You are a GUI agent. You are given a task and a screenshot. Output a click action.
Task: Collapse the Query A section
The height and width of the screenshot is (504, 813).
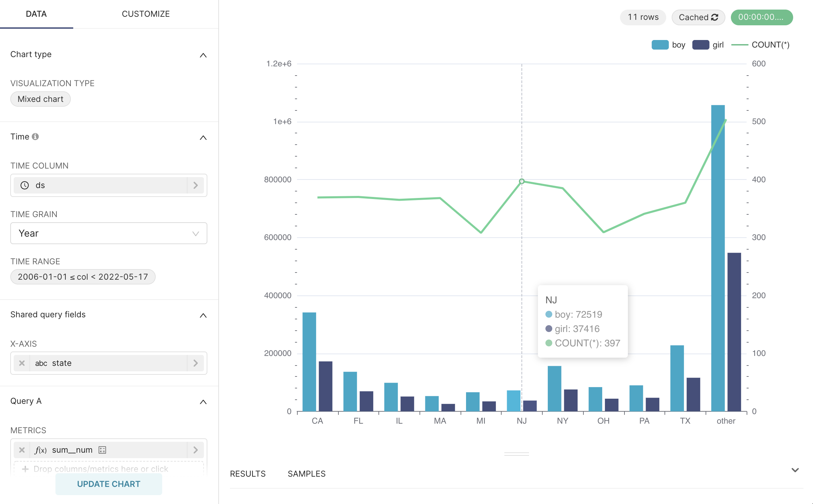pos(203,402)
